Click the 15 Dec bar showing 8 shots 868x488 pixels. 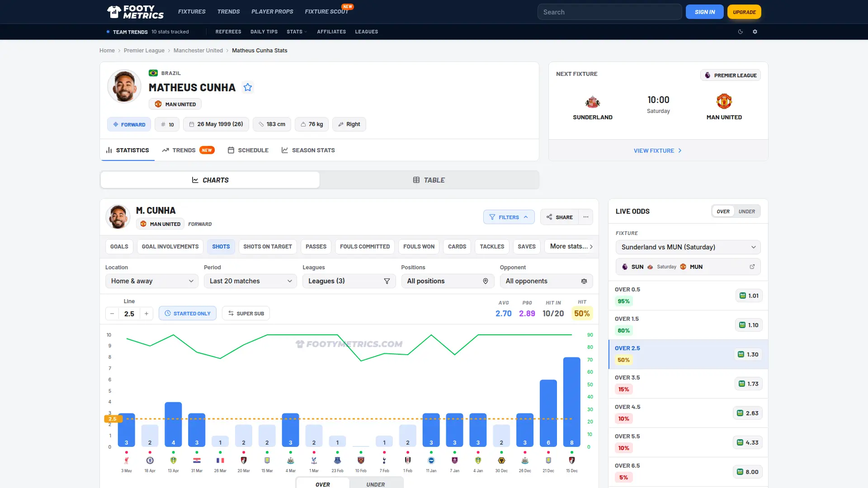point(572,402)
